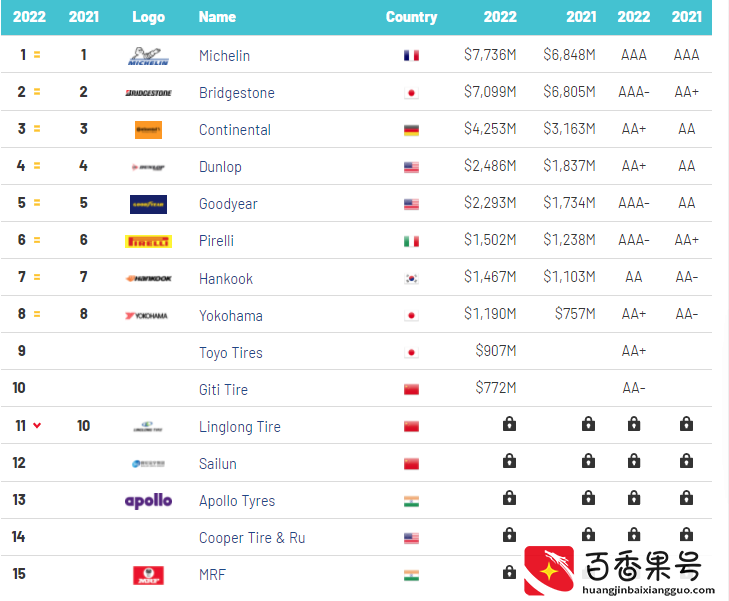Click the blue Goodyear logo
This screenshot has height=601, width=729.
[x=148, y=204]
